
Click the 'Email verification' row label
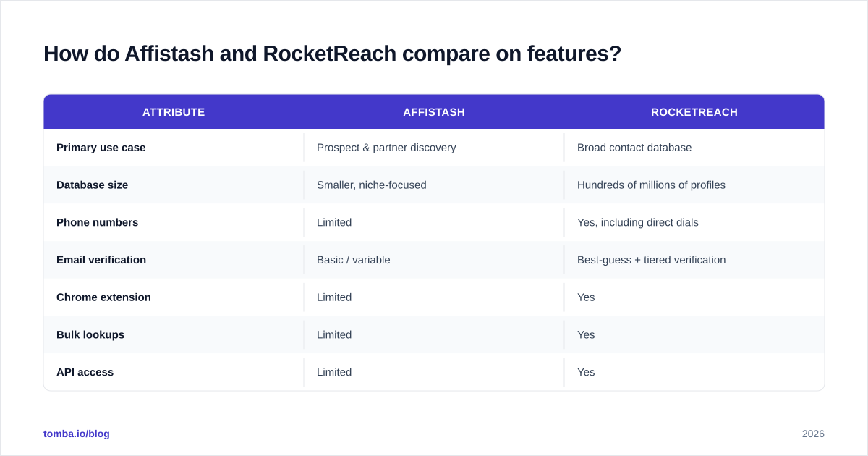tap(101, 260)
